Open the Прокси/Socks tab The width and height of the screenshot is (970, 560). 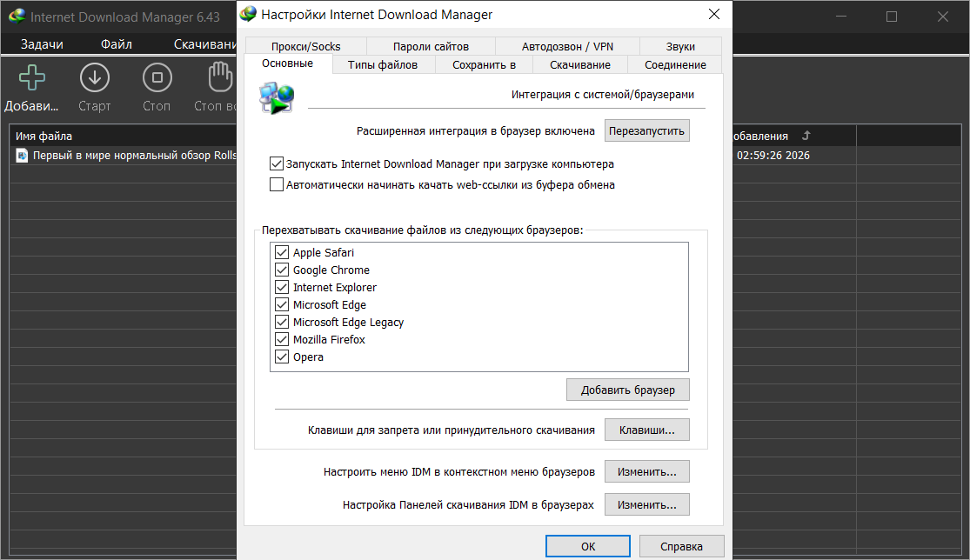(x=305, y=46)
